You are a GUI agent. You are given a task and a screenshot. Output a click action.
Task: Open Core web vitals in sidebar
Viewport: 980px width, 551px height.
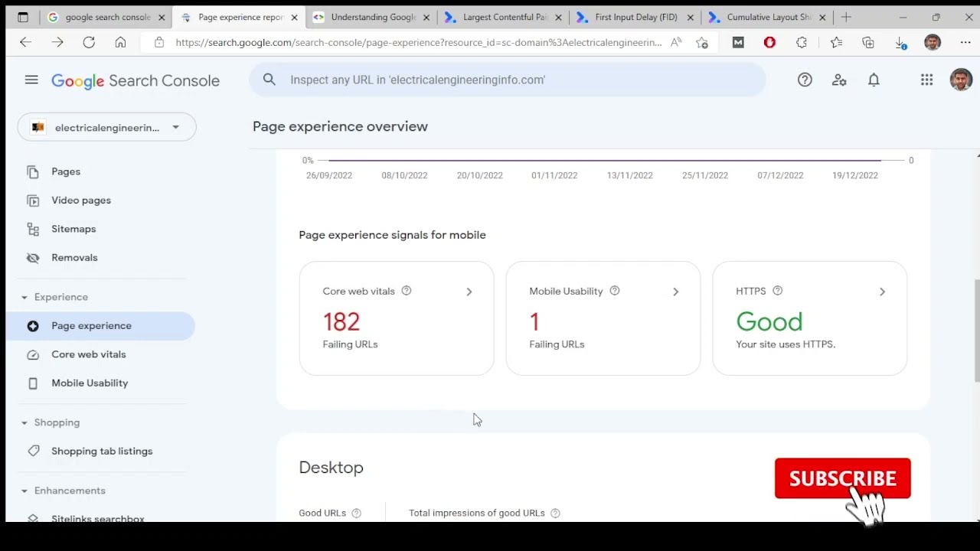click(89, 354)
